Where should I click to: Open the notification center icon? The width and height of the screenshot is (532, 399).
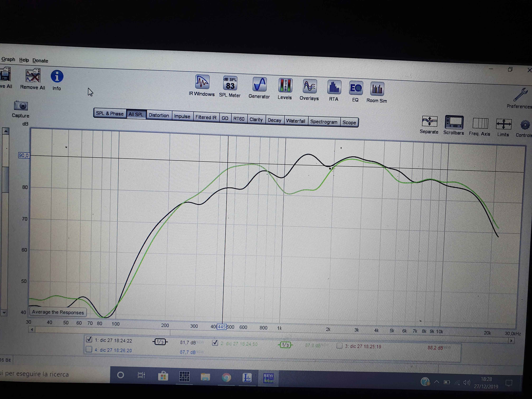coord(509,383)
